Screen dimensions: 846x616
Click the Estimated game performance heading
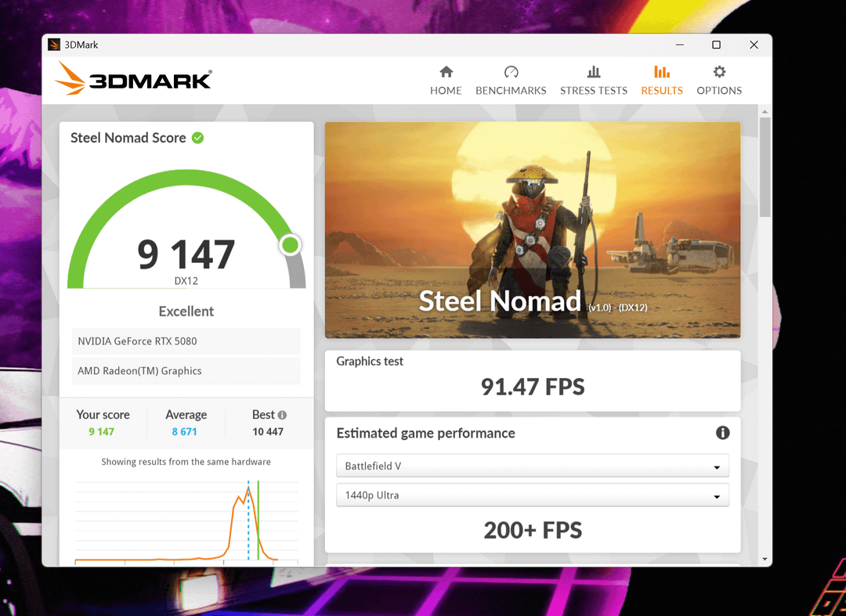[425, 434]
